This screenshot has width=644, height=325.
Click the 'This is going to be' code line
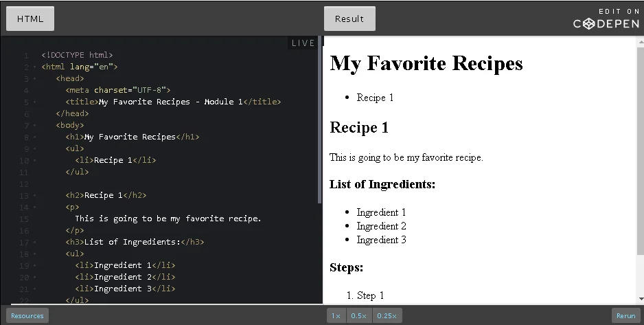click(168, 219)
